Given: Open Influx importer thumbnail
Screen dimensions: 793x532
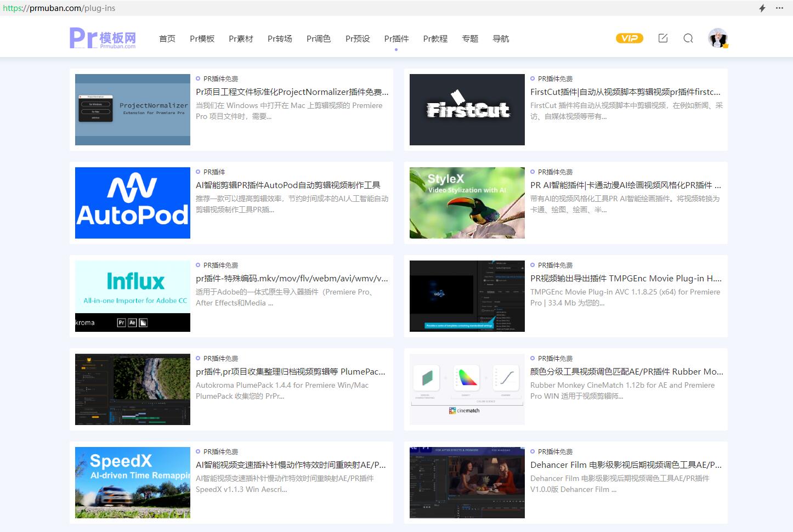Looking at the screenshot, I should (x=133, y=296).
